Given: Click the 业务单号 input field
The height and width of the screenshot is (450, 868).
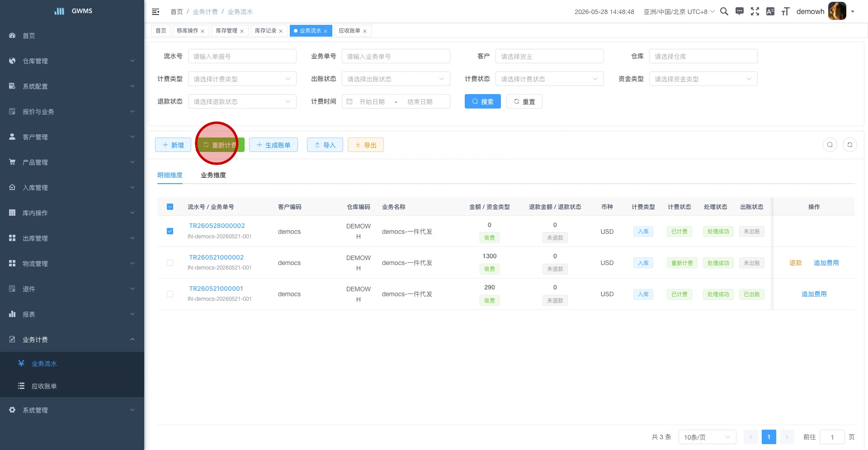Looking at the screenshot, I should [x=396, y=57].
